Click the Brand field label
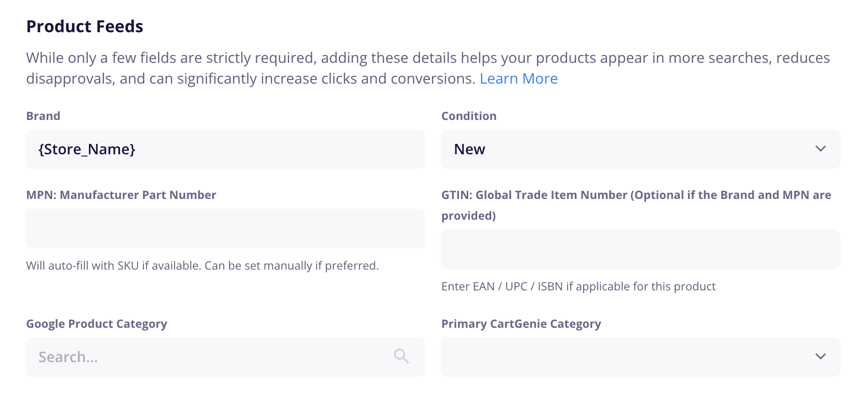The height and width of the screenshot is (400, 868). click(43, 116)
